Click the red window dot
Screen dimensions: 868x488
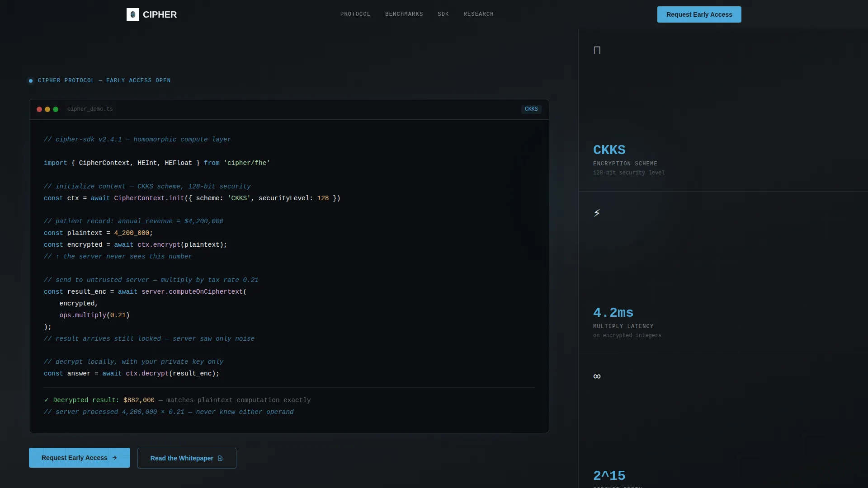[x=39, y=109]
